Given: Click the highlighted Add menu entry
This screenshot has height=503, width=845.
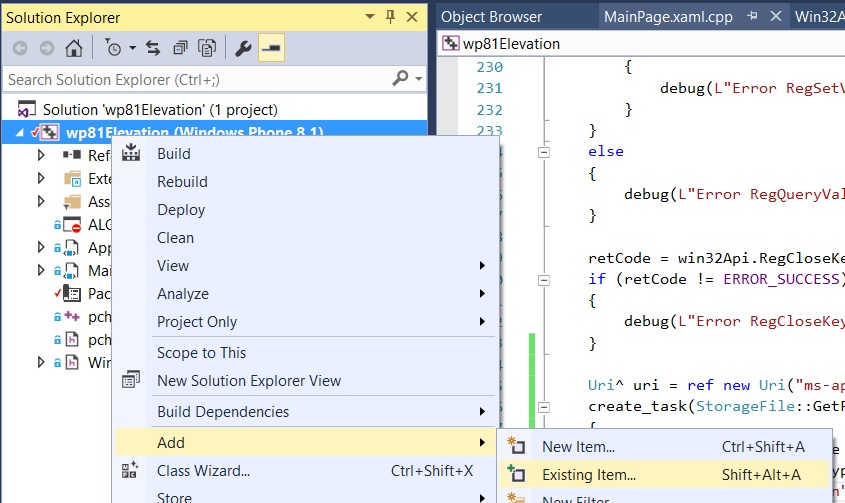Looking at the screenshot, I should [x=304, y=443].
